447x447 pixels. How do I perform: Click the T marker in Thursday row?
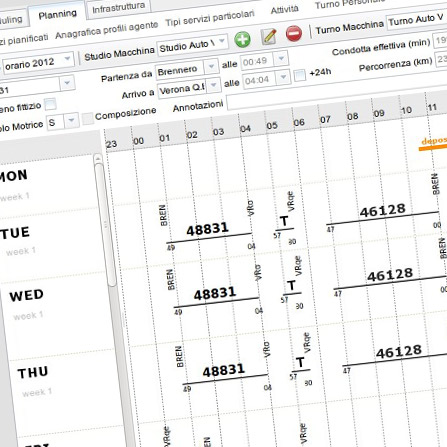click(300, 362)
